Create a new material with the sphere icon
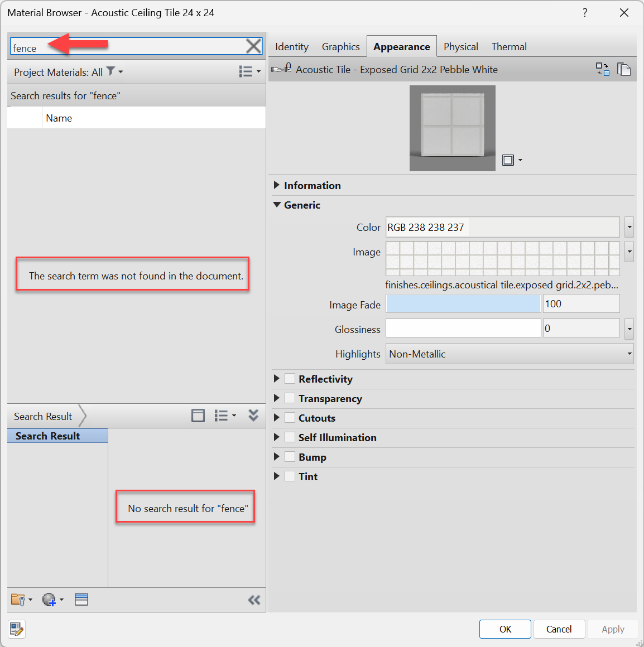The width and height of the screenshot is (644, 647). 49,599
